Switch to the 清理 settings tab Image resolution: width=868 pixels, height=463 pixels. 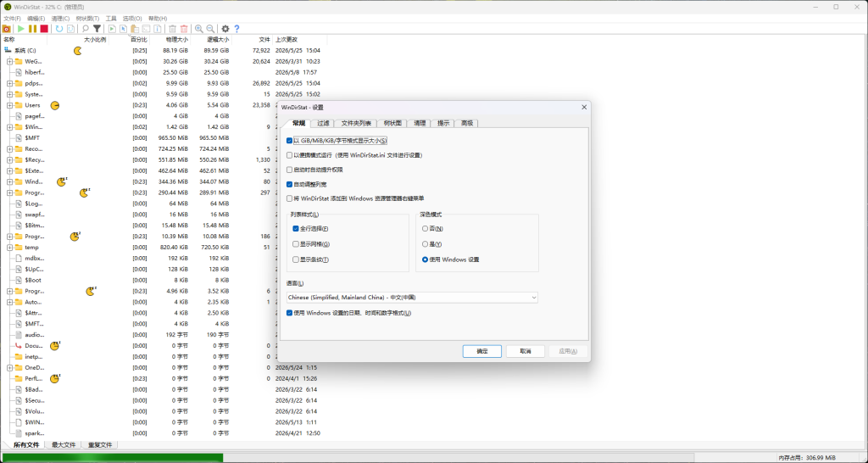[x=420, y=124]
